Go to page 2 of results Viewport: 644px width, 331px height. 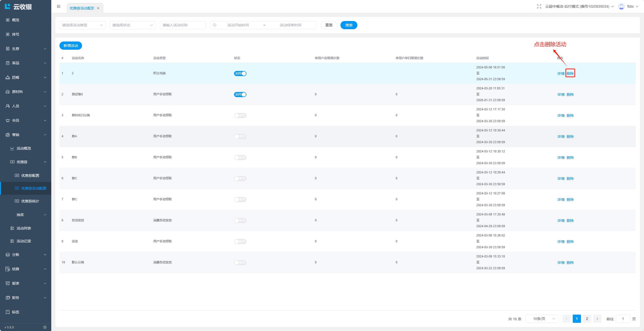click(x=587, y=319)
